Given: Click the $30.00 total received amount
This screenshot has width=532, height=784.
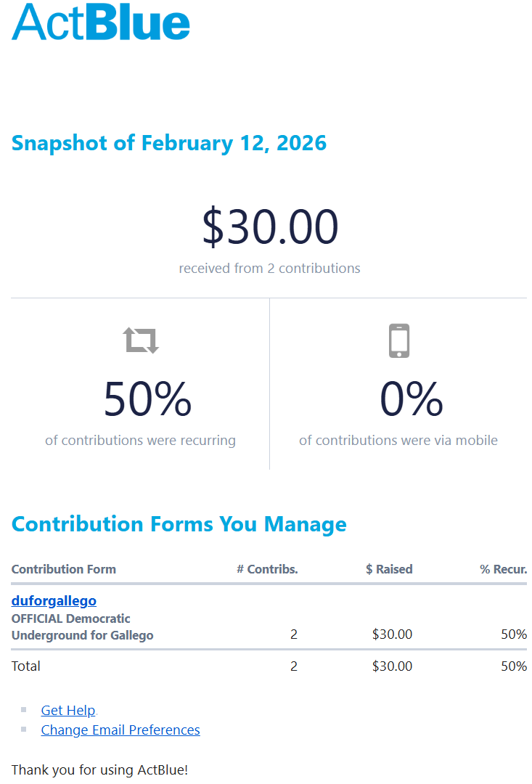Looking at the screenshot, I should click(269, 226).
